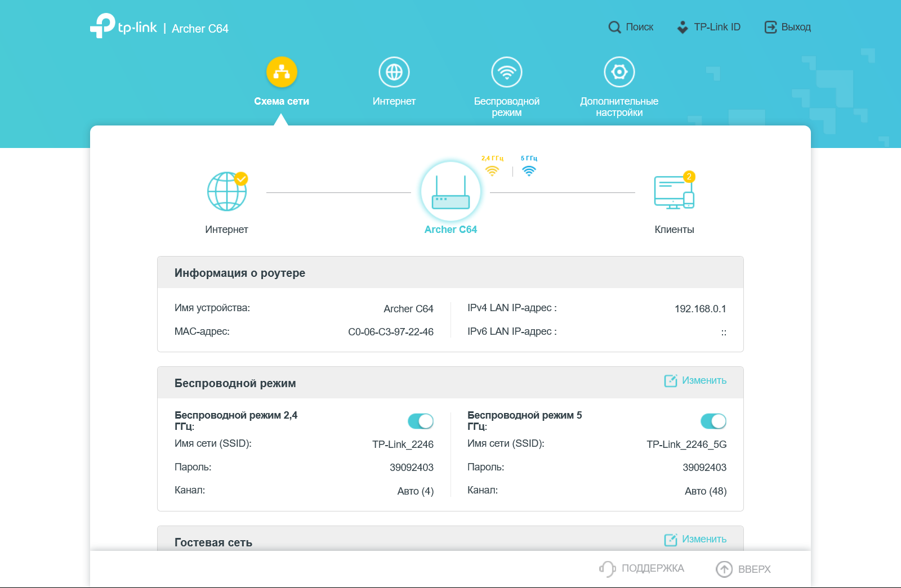Click the TP-Link logo icon
The width and height of the screenshot is (901, 588).
[102, 26]
